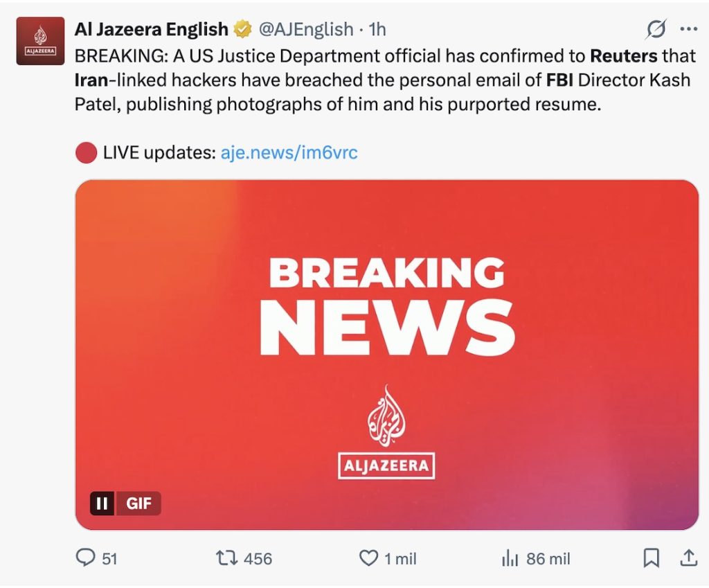Open view analytics bar chart icon

pos(510,558)
